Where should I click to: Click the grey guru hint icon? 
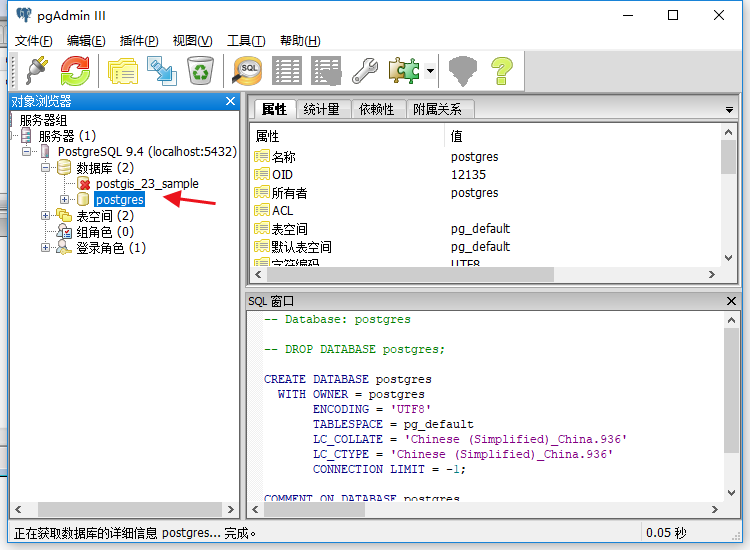[463, 71]
